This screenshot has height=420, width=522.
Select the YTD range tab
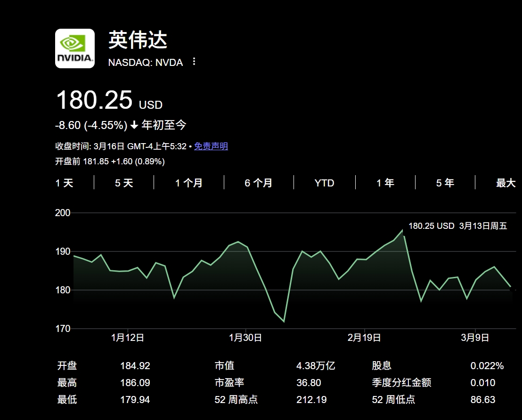pyautogui.click(x=324, y=183)
